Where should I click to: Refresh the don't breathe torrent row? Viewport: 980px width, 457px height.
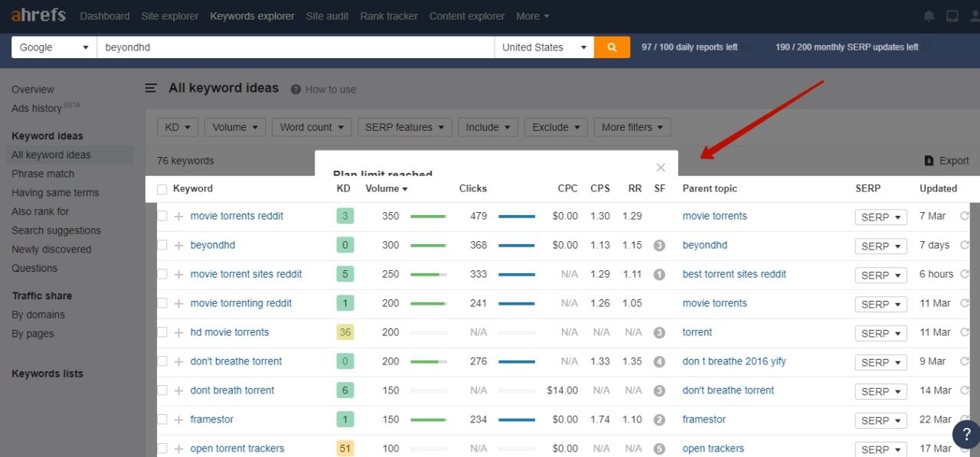(x=965, y=362)
